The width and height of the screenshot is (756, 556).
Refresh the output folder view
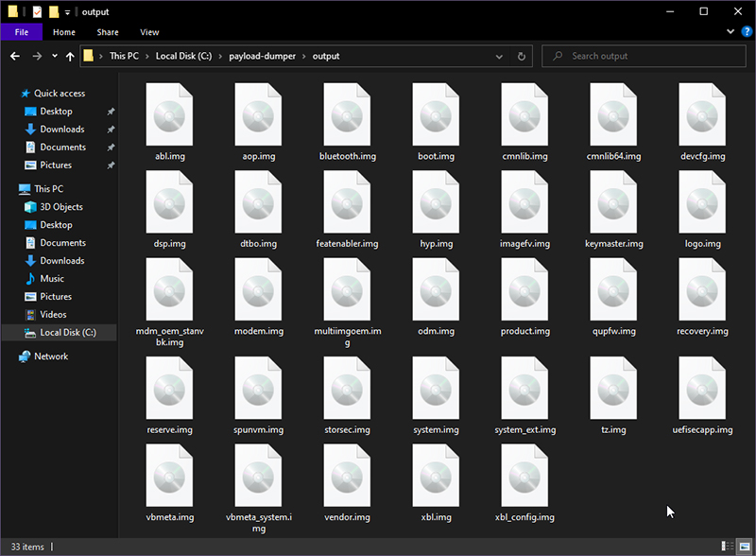click(x=521, y=56)
